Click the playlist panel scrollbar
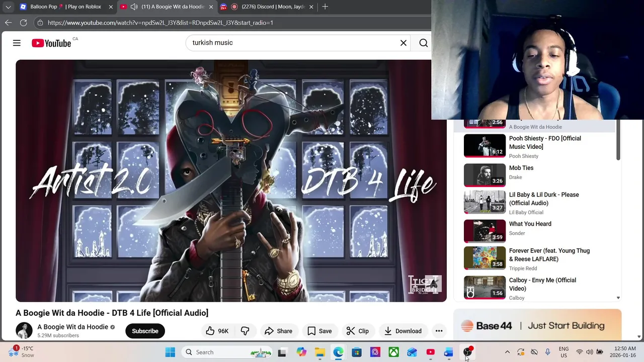Screen dimensions: 644x362 618,141
